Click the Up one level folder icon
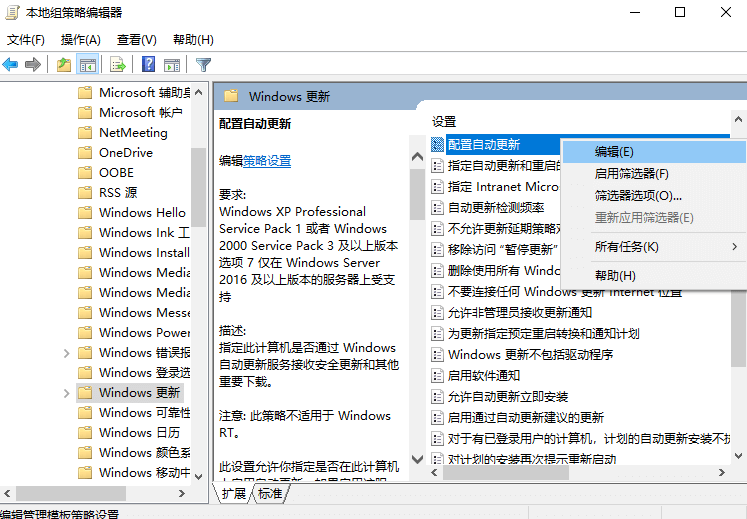Image resolution: width=747 pixels, height=519 pixels. [x=64, y=64]
